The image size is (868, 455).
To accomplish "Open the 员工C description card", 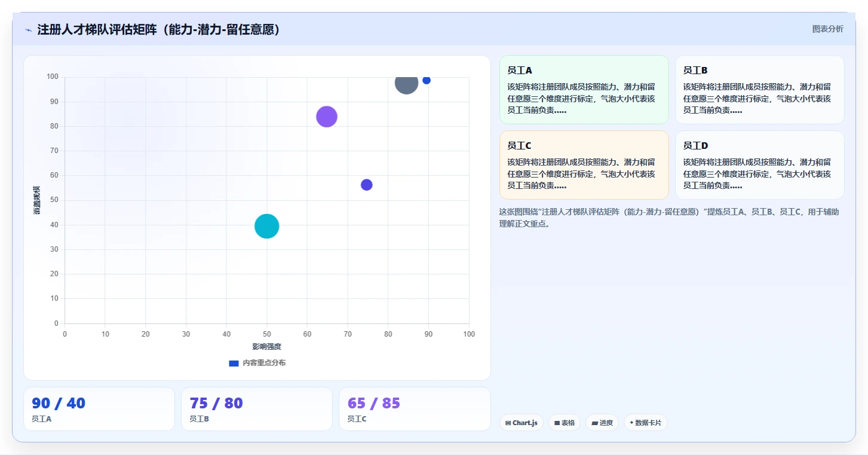I will pos(584,165).
